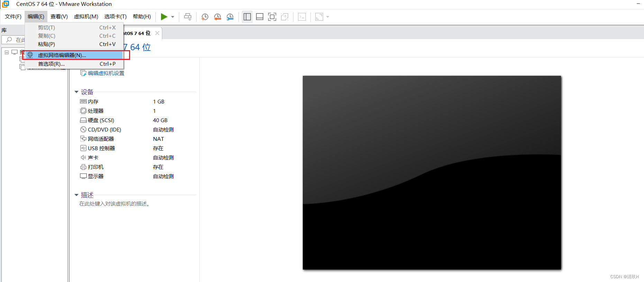Open the power options dropdown arrow
Screen dimensions: 644x282
tap(173, 17)
